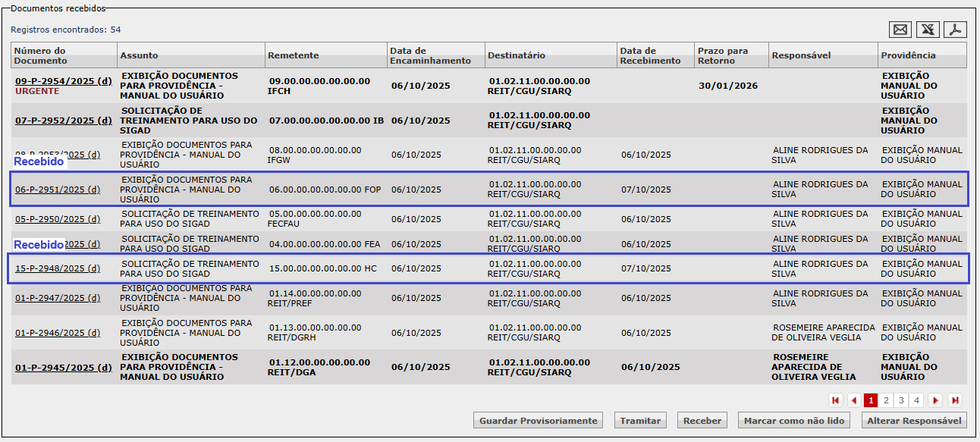980x442 pixels.
Task: Go to next page arrow
Action: (936, 400)
